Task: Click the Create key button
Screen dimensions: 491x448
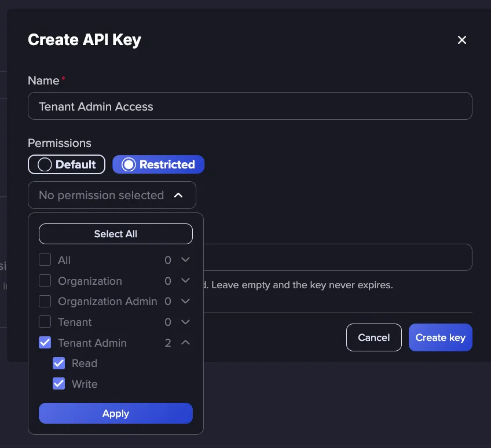Action: [440, 337]
